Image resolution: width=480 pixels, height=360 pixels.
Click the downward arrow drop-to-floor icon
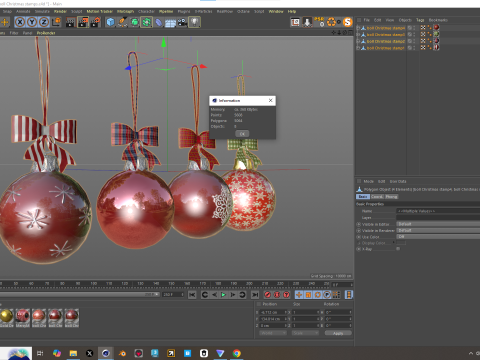(307, 22)
